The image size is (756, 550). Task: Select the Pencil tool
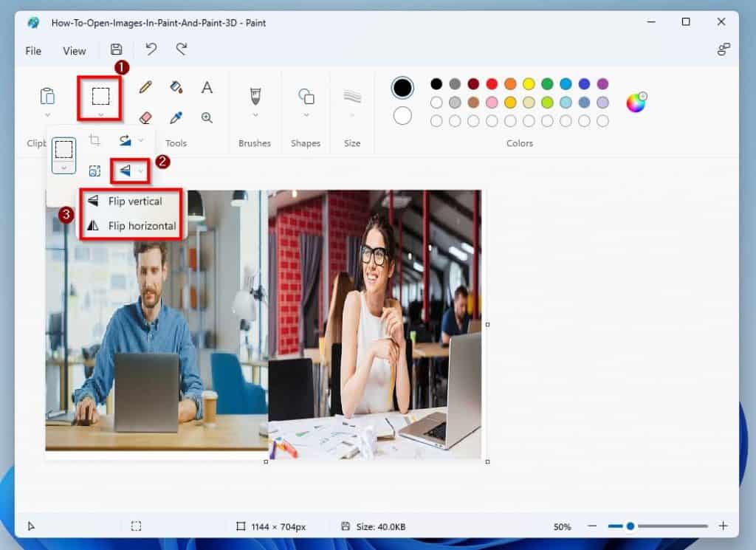(145, 87)
